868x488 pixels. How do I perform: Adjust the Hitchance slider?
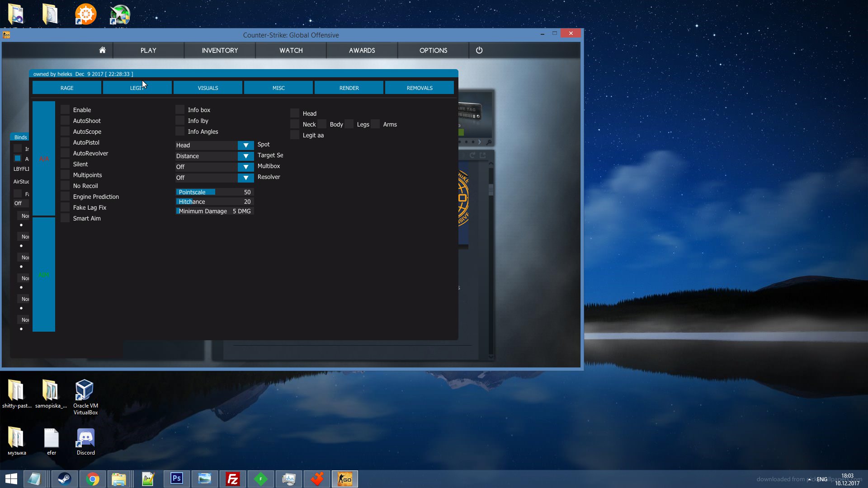click(x=214, y=202)
